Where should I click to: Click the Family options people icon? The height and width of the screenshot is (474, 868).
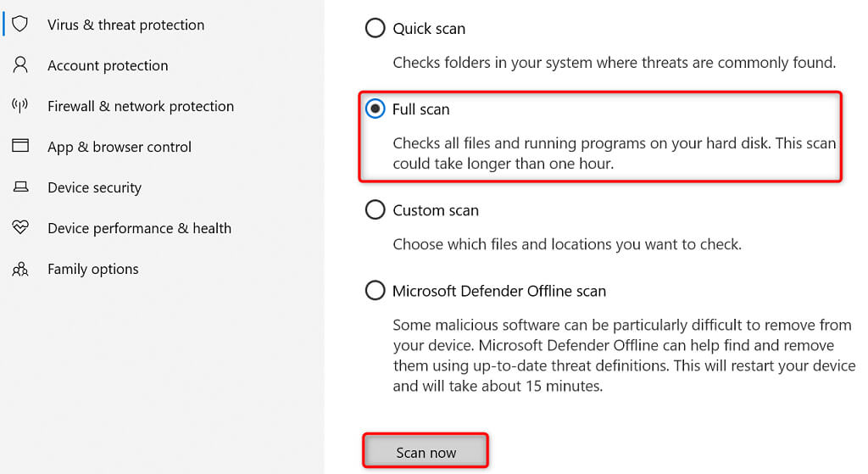(x=20, y=269)
